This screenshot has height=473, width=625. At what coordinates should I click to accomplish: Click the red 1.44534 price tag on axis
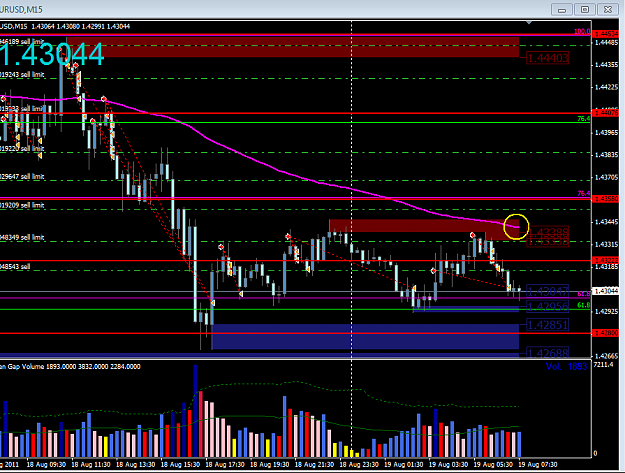pos(606,34)
